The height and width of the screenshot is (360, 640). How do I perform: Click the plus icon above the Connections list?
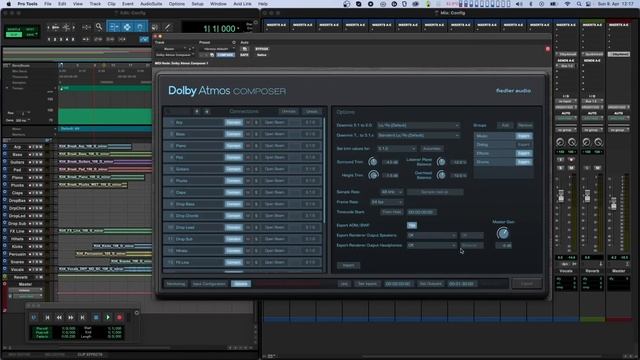[x=197, y=111]
